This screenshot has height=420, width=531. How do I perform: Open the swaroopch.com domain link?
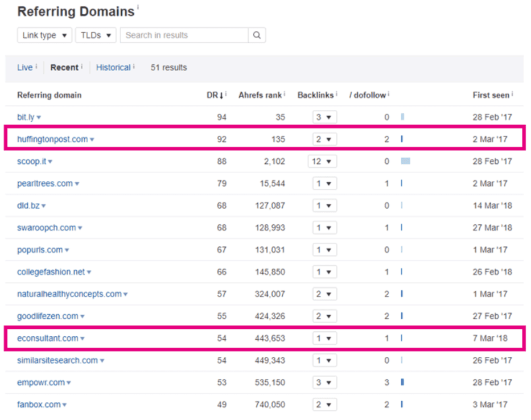[47, 228]
